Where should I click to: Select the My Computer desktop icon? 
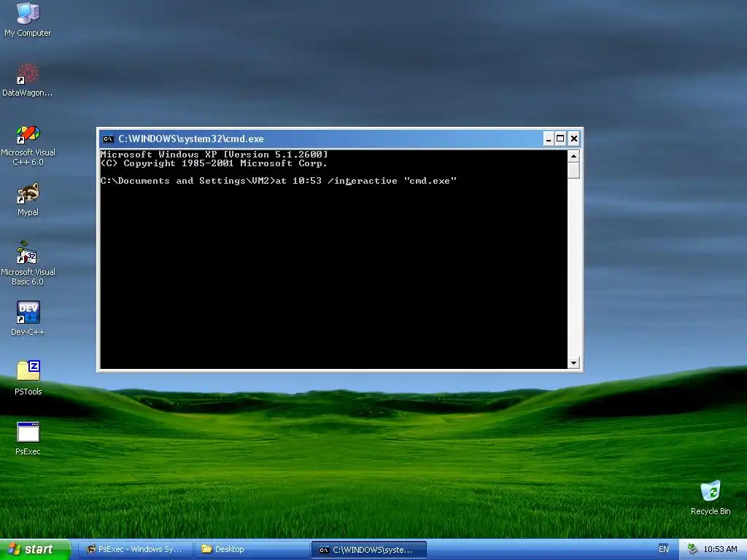(x=28, y=19)
